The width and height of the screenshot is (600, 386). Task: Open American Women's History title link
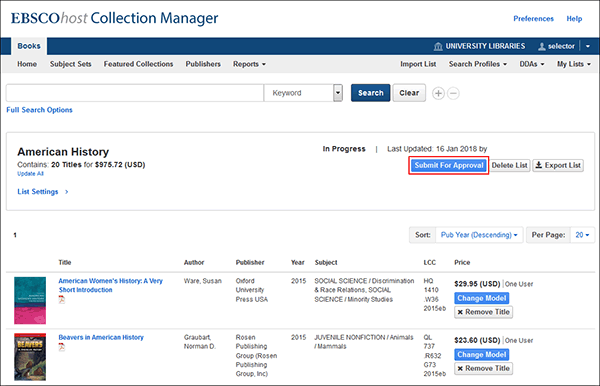pyautogui.click(x=111, y=285)
